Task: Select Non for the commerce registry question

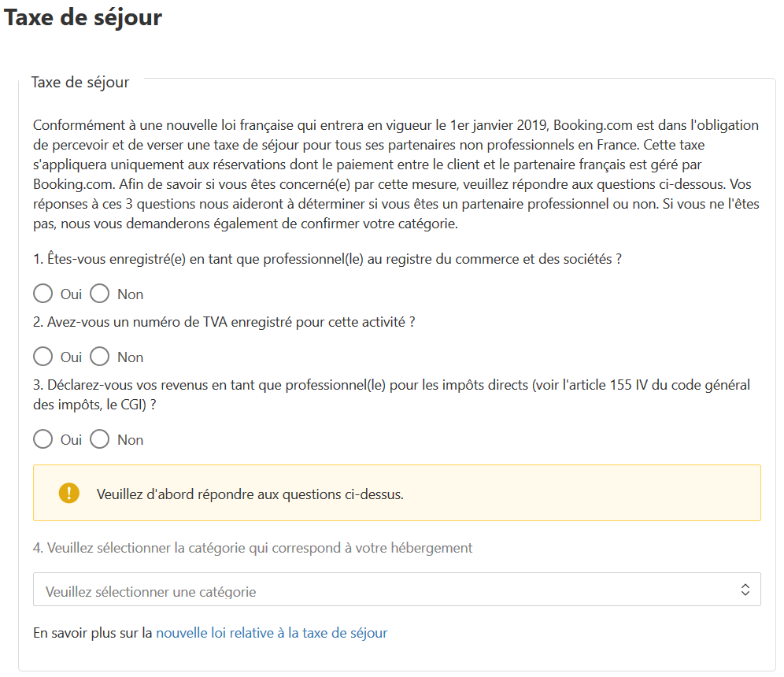Action: pos(99,294)
